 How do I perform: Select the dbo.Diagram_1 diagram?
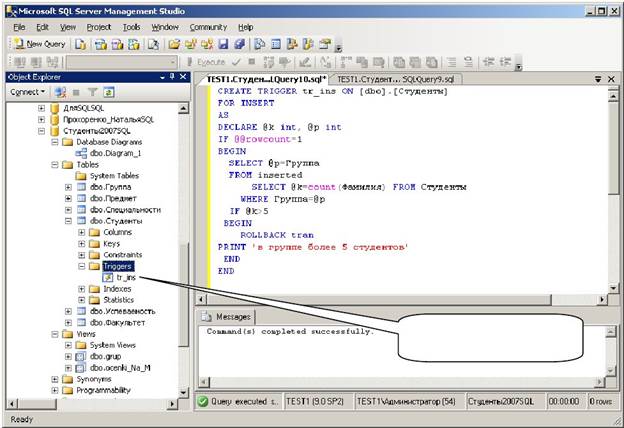point(115,153)
